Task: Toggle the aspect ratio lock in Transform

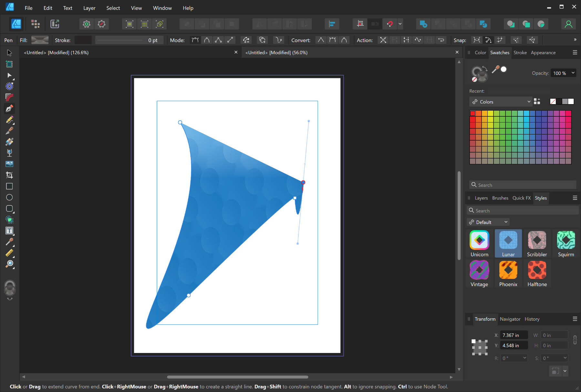Action: [575, 340]
